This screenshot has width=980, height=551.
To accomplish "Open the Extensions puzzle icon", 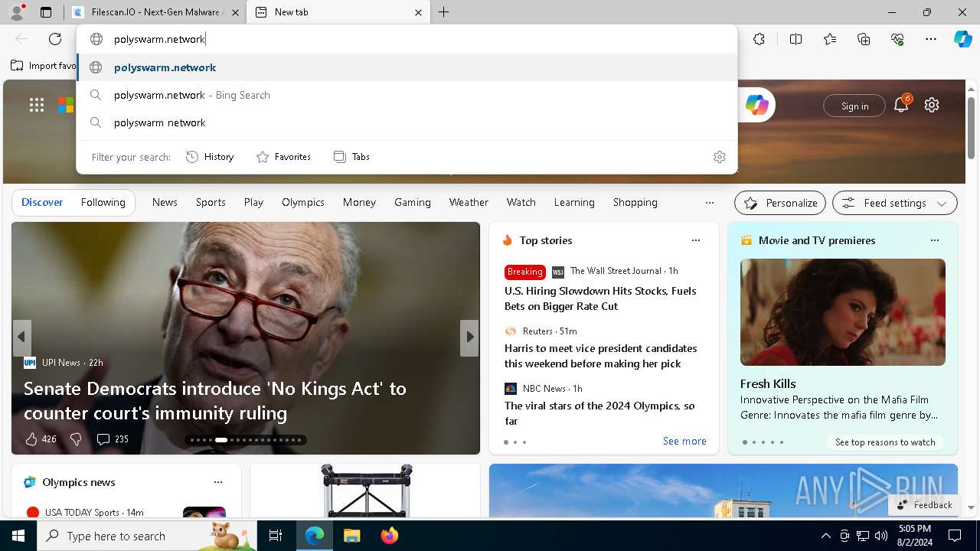I will (x=759, y=39).
